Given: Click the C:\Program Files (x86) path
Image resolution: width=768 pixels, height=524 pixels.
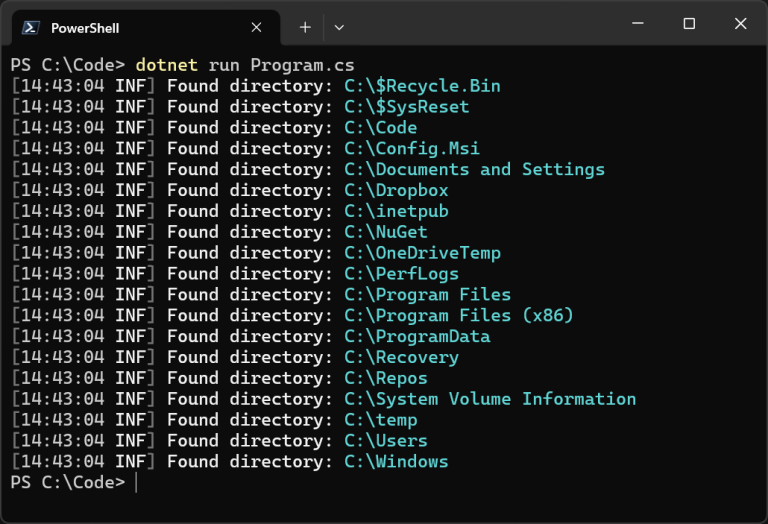Looking at the screenshot, I should tap(458, 316).
